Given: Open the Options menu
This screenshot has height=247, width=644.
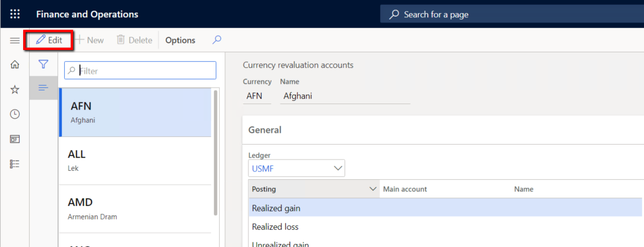Looking at the screenshot, I should pos(180,40).
